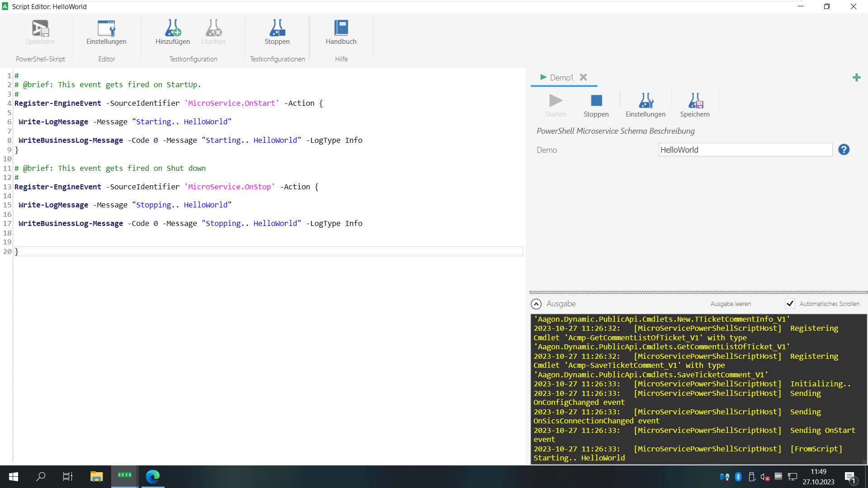The image size is (868, 488).
Task: Click the Stoppen flask icon in ribbon
Action: click(x=277, y=28)
